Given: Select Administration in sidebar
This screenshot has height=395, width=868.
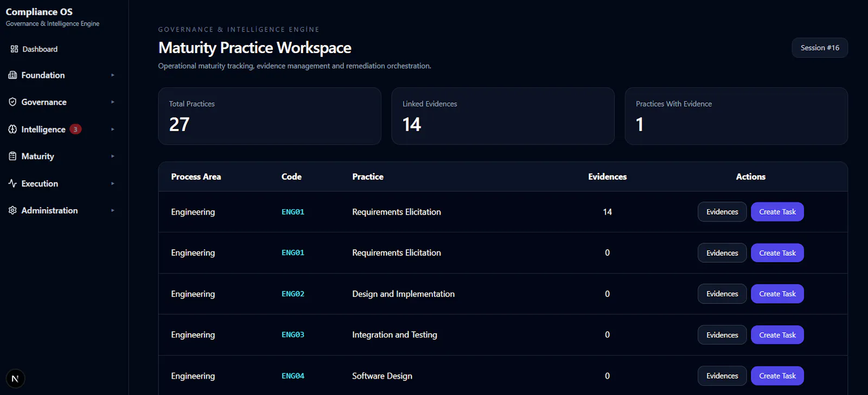Looking at the screenshot, I should (x=49, y=210).
